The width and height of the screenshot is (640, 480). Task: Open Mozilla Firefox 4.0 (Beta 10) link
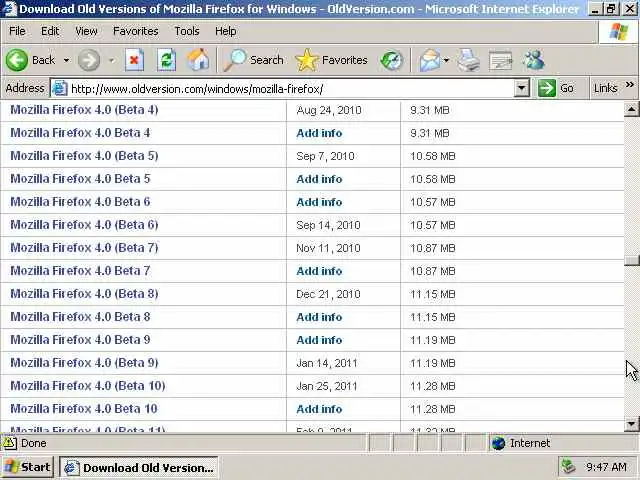pos(88,386)
